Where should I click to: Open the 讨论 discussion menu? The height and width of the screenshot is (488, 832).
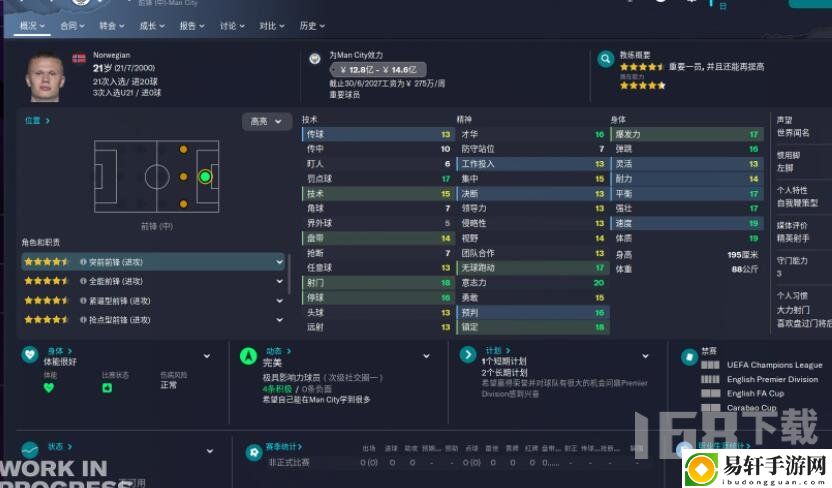[232, 25]
